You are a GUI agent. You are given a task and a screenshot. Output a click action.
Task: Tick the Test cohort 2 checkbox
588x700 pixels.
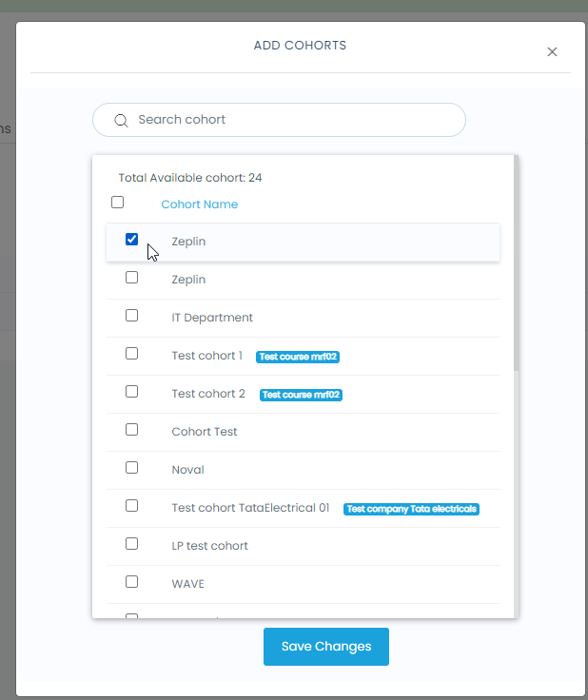(132, 392)
